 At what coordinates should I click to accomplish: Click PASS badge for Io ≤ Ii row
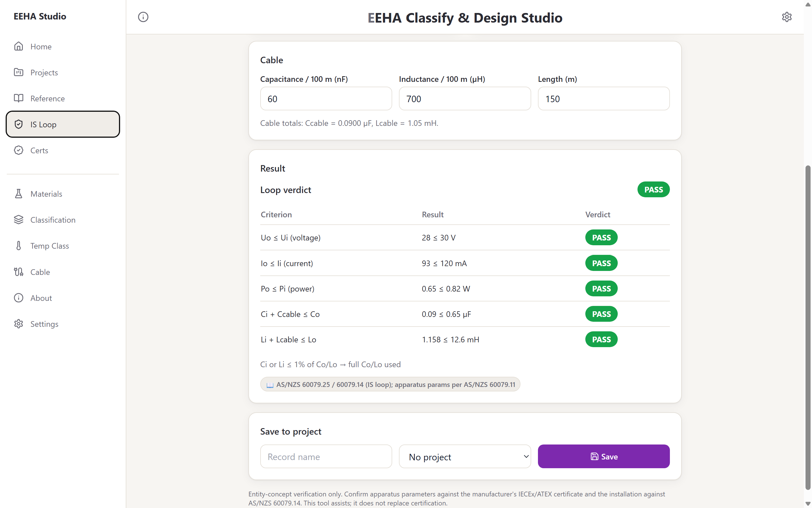coord(601,263)
